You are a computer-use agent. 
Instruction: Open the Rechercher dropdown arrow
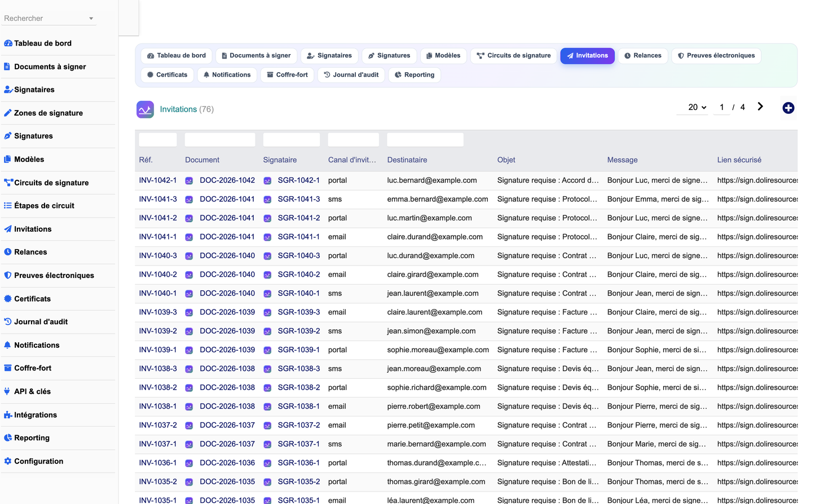pos(91,19)
